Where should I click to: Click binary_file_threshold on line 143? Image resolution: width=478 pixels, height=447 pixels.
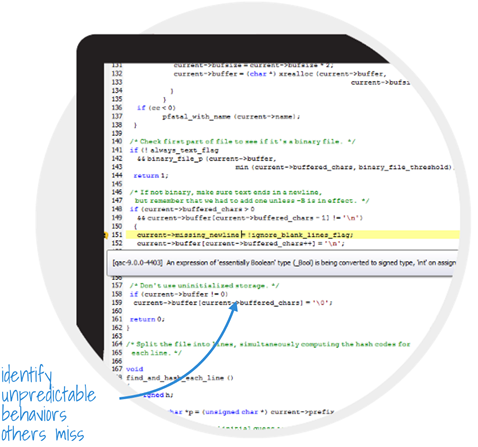click(405, 167)
